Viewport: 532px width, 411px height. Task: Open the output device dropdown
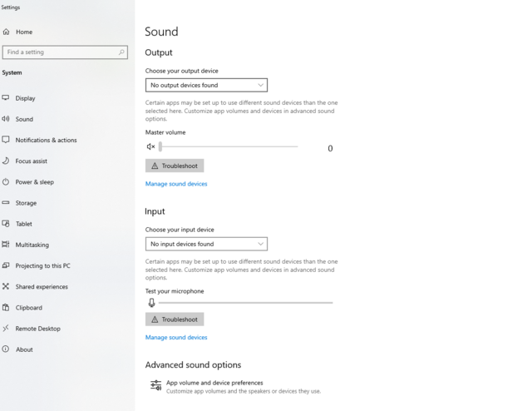point(206,85)
